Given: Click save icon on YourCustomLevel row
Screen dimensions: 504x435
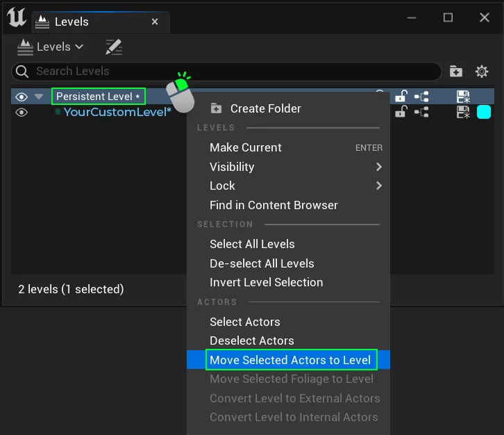Looking at the screenshot, I should click(463, 112).
